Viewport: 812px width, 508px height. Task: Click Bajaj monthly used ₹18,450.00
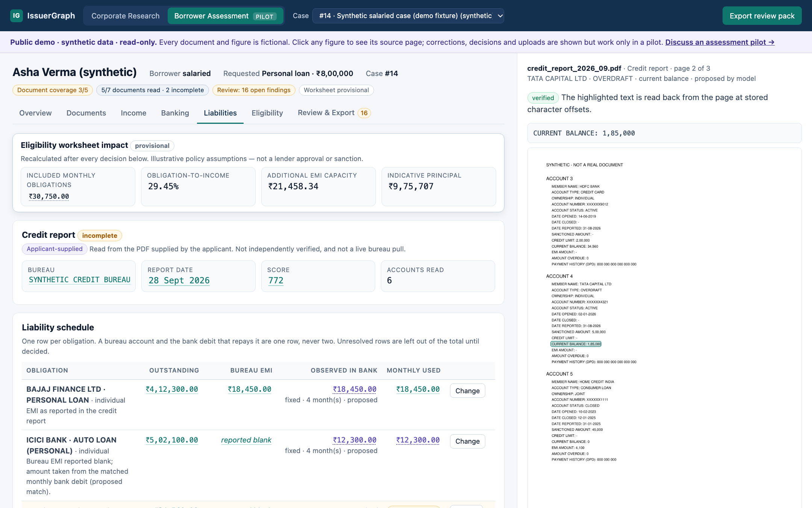(418, 389)
